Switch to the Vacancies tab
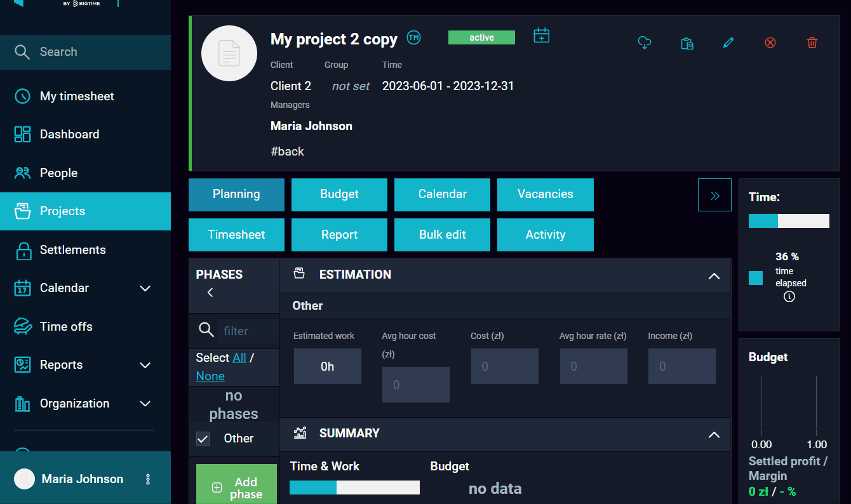This screenshot has height=504, width=851. tap(546, 195)
